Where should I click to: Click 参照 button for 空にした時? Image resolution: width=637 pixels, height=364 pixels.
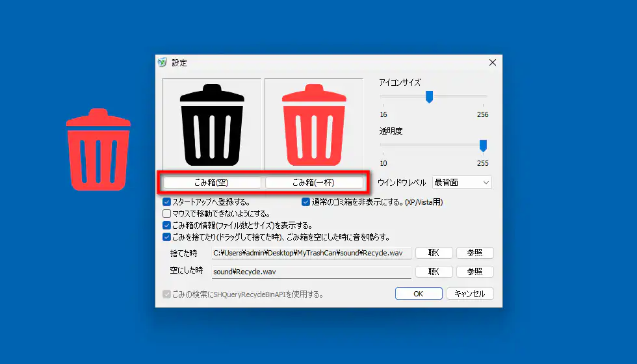pyautogui.click(x=475, y=272)
